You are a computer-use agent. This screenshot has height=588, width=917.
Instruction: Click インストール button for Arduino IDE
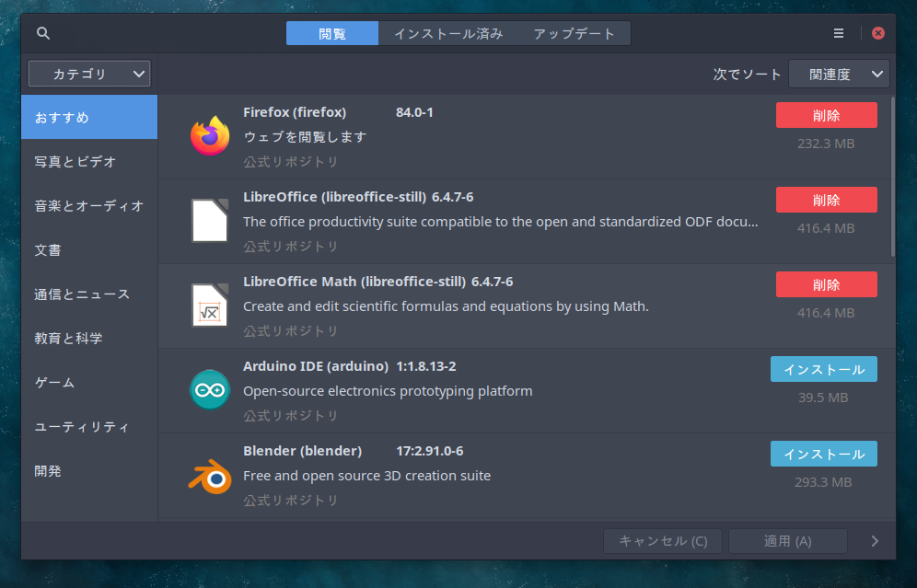823,369
